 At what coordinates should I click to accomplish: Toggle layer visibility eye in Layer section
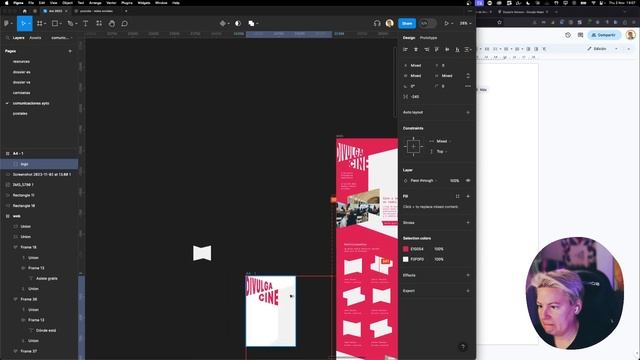[x=468, y=180]
